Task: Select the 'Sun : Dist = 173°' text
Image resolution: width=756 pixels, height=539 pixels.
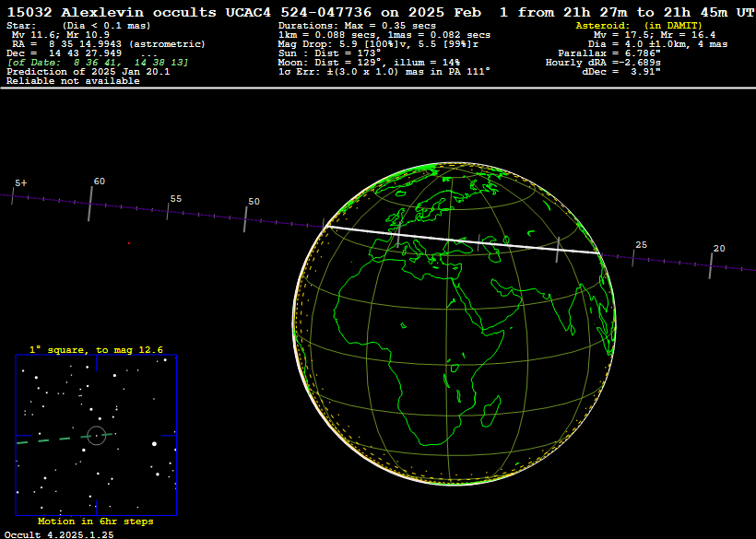Action: pos(330,53)
